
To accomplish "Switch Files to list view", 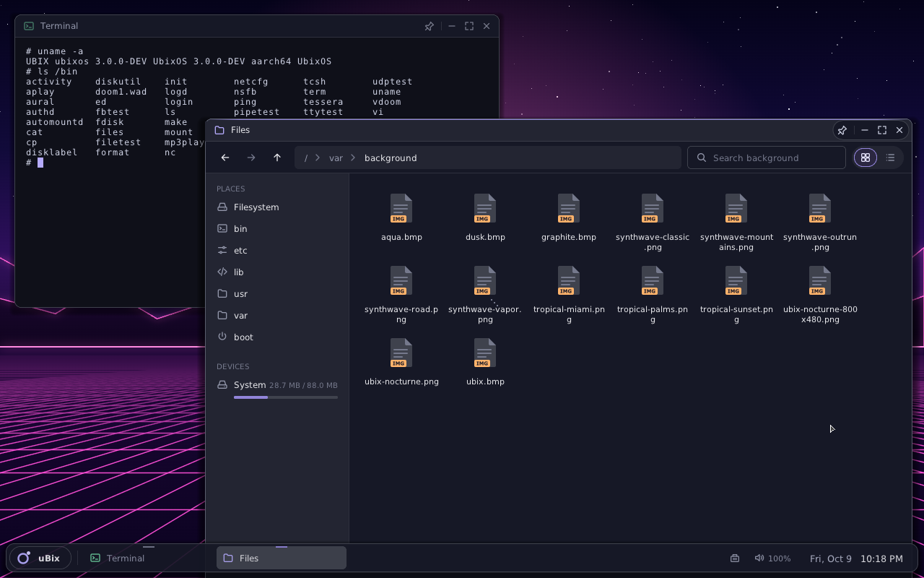I will (x=890, y=158).
